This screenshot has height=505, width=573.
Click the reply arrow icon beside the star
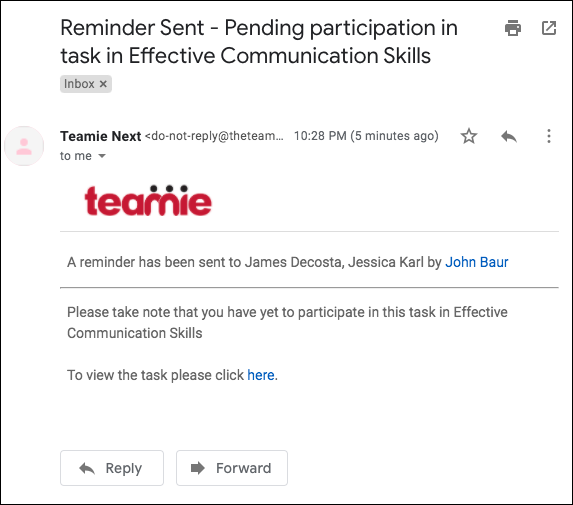pos(509,137)
